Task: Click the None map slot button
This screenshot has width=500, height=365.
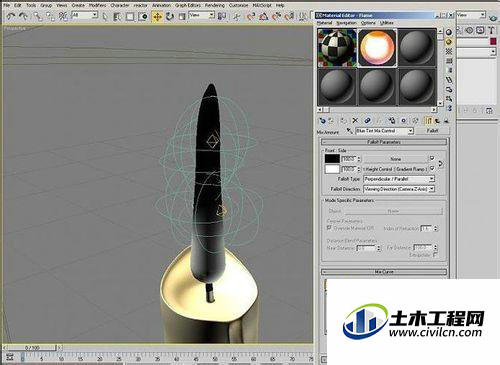Action: [395, 159]
